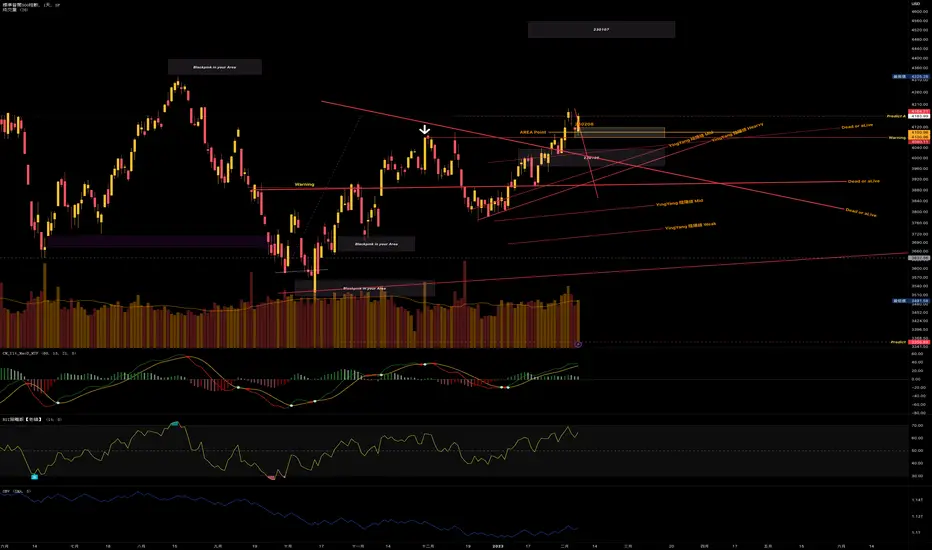Click the pink marker at RSI low point
The height and width of the screenshot is (550, 932).
(x=272, y=477)
